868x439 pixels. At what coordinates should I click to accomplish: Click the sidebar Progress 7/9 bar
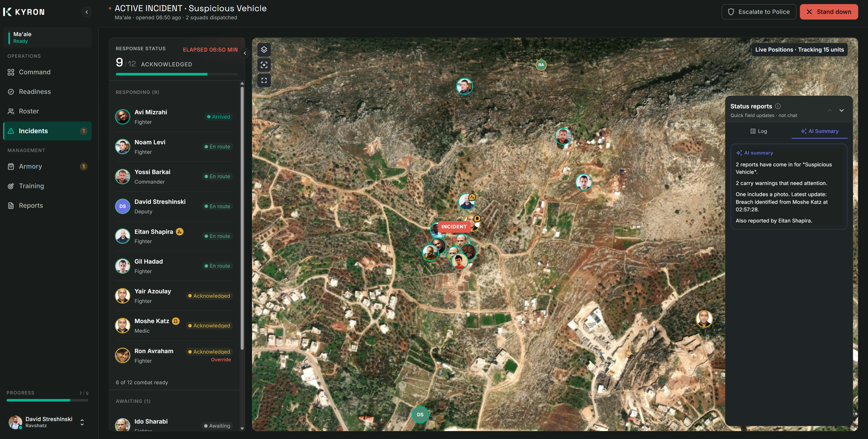pyautogui.click(x=47, y=401)
